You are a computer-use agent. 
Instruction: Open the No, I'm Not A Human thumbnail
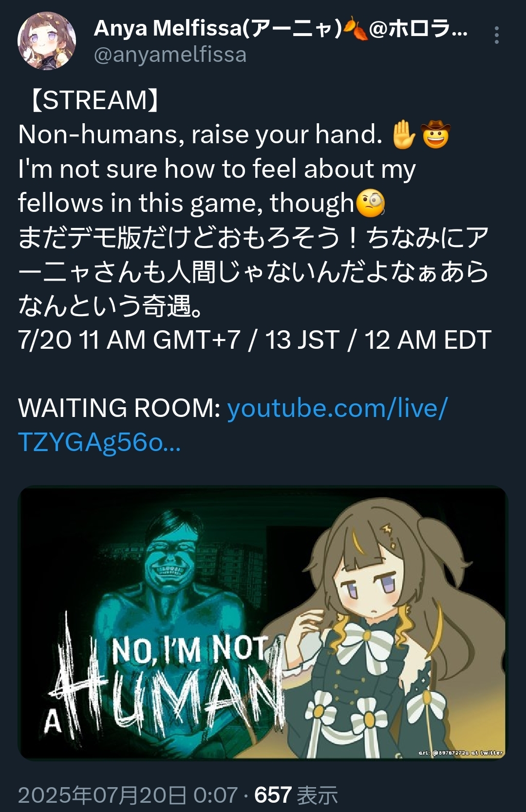263,623
